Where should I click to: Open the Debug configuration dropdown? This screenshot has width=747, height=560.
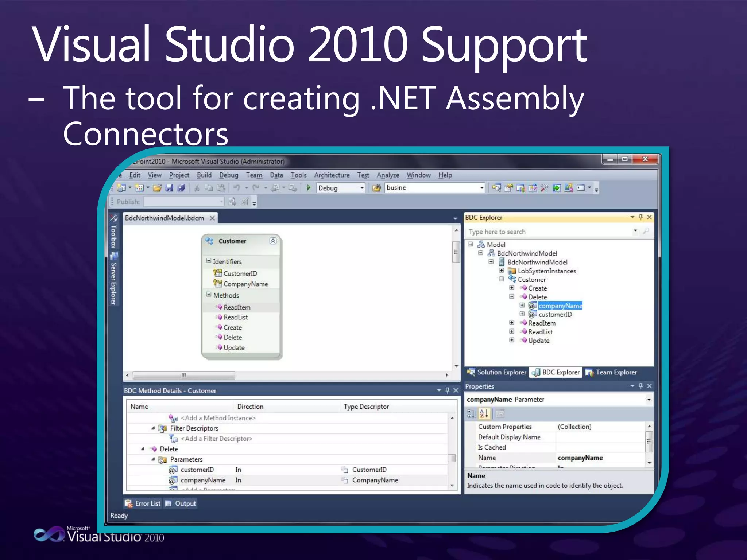click(362, 188)
